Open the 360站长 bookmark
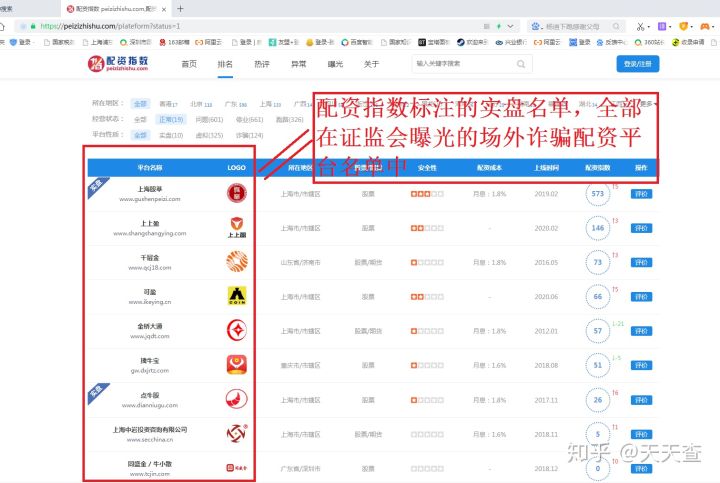This screenshot has height=483, width=720. pyautogui.click(x=650, y=42)
